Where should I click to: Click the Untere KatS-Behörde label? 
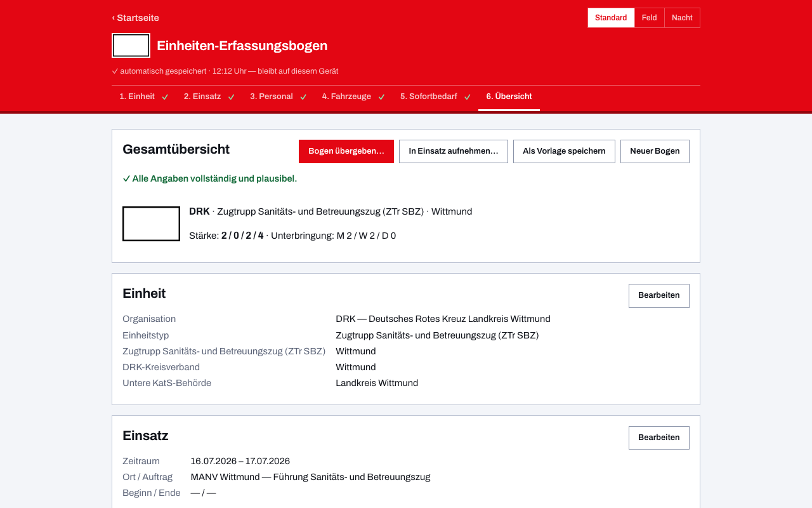[167, 383]
